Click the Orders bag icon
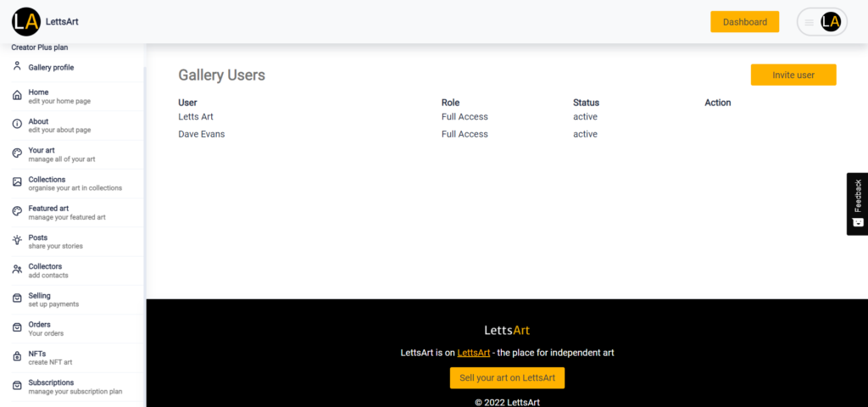Image resolution: width=868 pixels, height=407 pixels. (x=17, y=328)
